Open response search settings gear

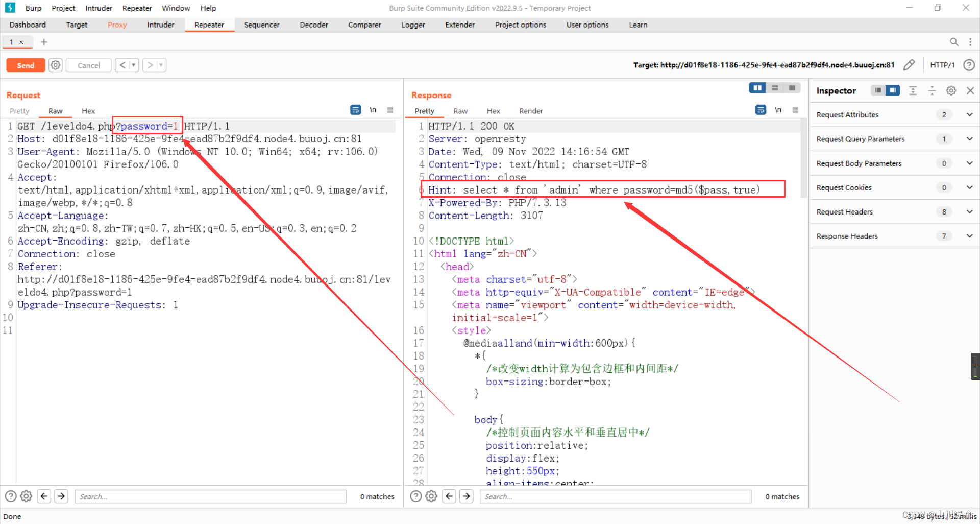pyautogui.click(x=432, y=496)
